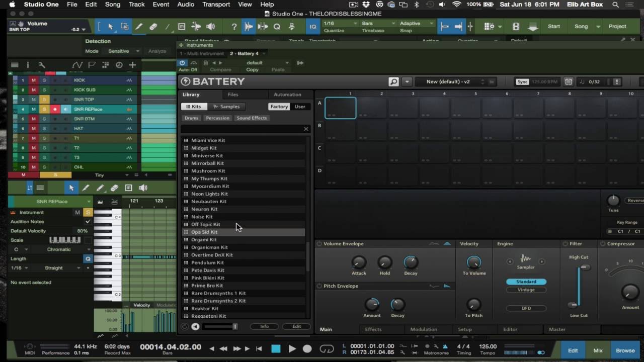Click the Info button below kit list
Image resolution: width=644 pixels, height=362 pixels.
coord(264,326)
